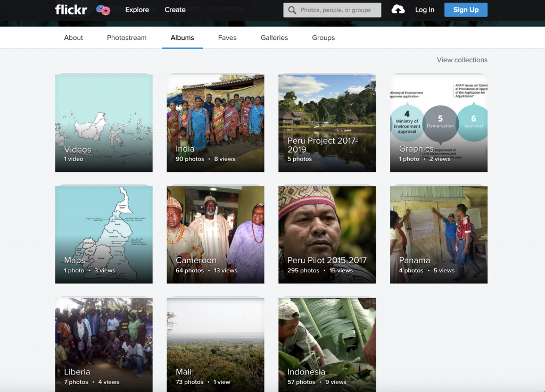Click the Sign Up button
This screenshot has height=392, width=545.
[466, 10]
